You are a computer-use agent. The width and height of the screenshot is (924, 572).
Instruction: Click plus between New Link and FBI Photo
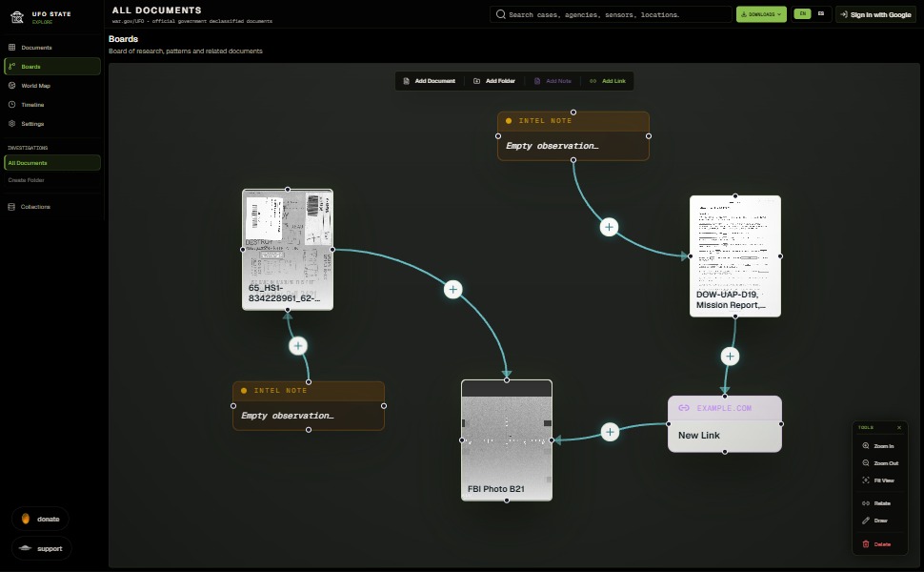(x=610, y=432)
